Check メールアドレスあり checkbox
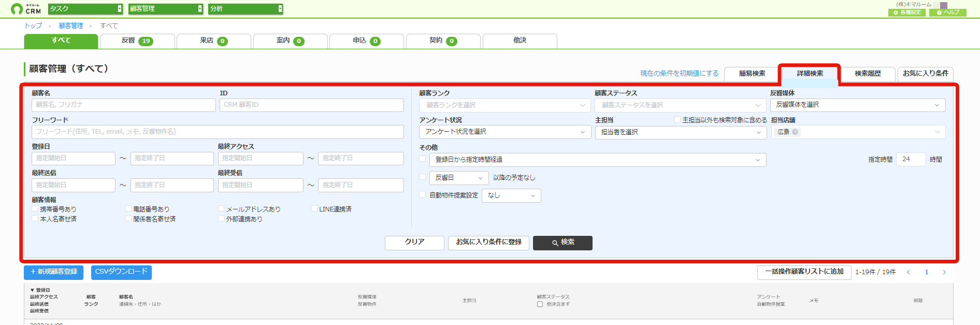980x325 pixels. pyautogui.click(x=221, y=209)
